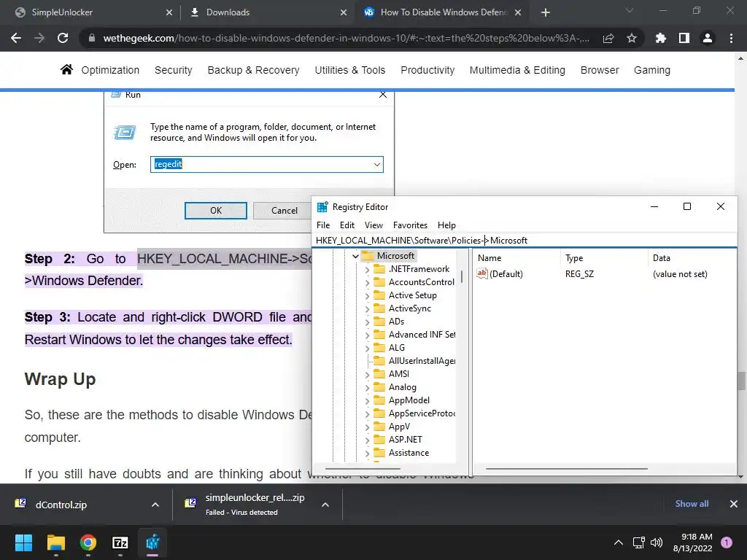Open simpleunlocker zip download options arrow
The width and height of the screenshot is (747, 560).
pyautogui.click(x=325, y=505)
